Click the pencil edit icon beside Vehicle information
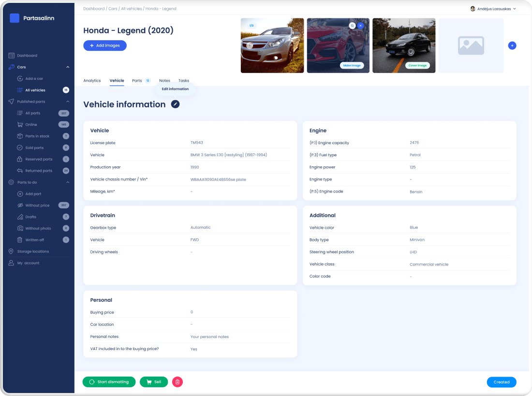Screen dimensions: 532x396 tap(175, 104)
